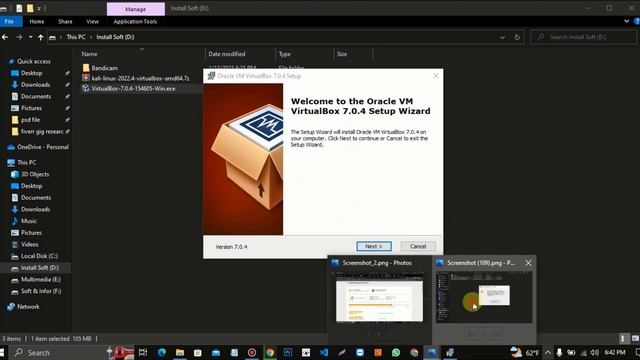The height and width of the screenshot is (360, 640).
Task: Open the Photos app taskbar icon
Action: tap(432, 353)
